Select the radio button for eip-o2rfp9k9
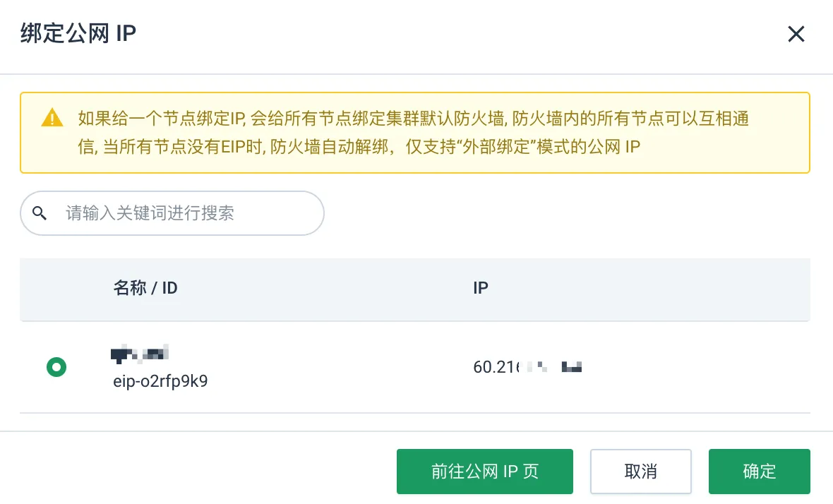Screen dimensions: 833x504 pyautogui.click(x=56, y=367)
